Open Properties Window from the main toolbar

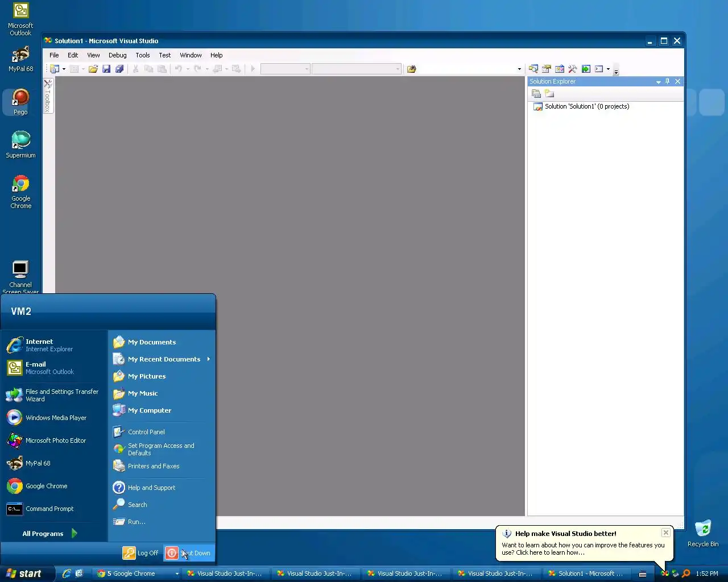click(x=546, y=69)
